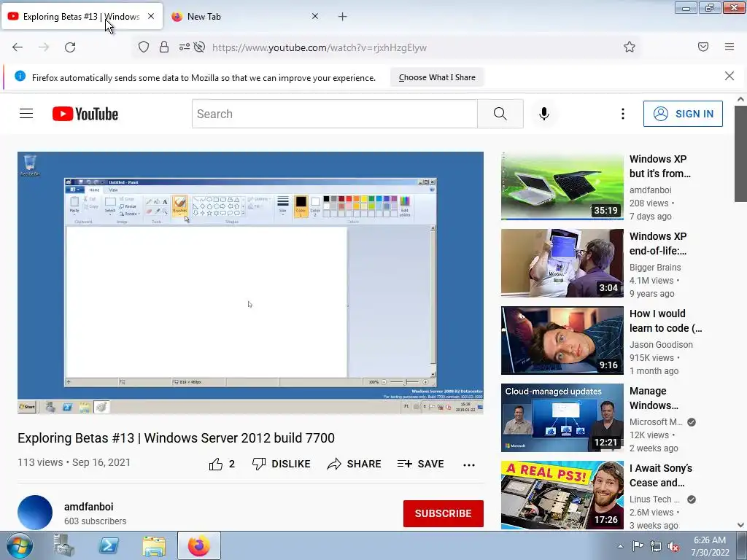Click the scrollbar down arrow
The height and width of the screenshot is (560, 747).
click(x=740, y=525)
